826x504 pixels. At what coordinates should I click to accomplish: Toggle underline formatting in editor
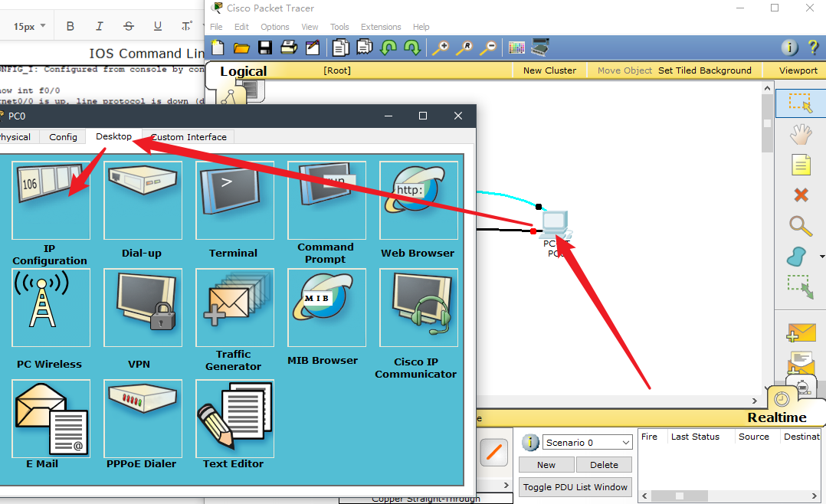tap(157, 26)
